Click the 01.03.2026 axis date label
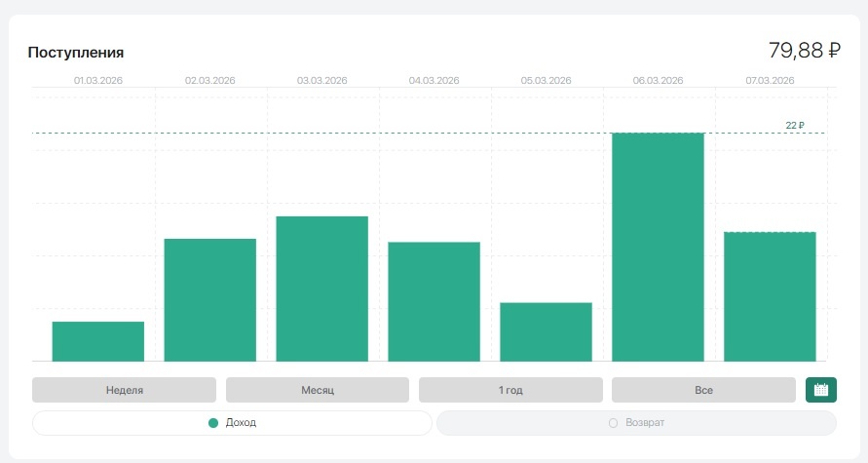Image resolution: width=868 pixels, height=463 pixels. [x=98, y=80]
